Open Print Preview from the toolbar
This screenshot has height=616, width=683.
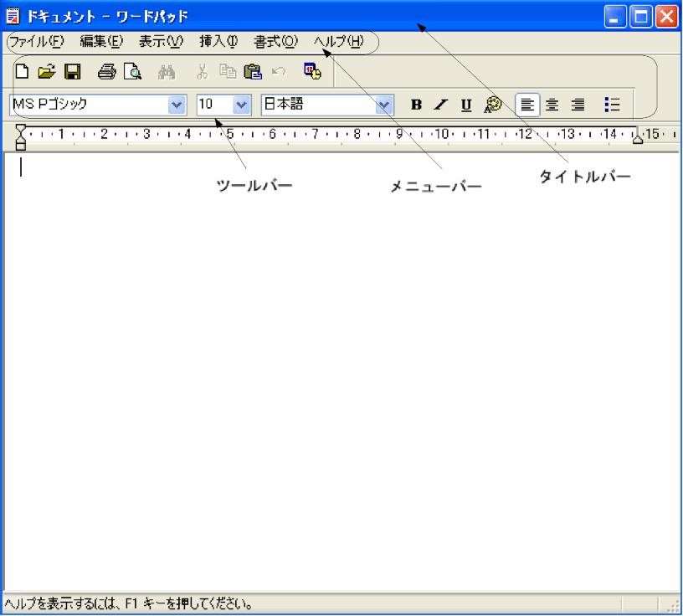(x=132, y=71)
